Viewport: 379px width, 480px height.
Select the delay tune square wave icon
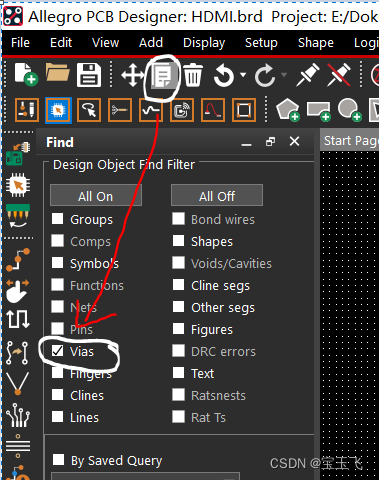coord(18,319)
